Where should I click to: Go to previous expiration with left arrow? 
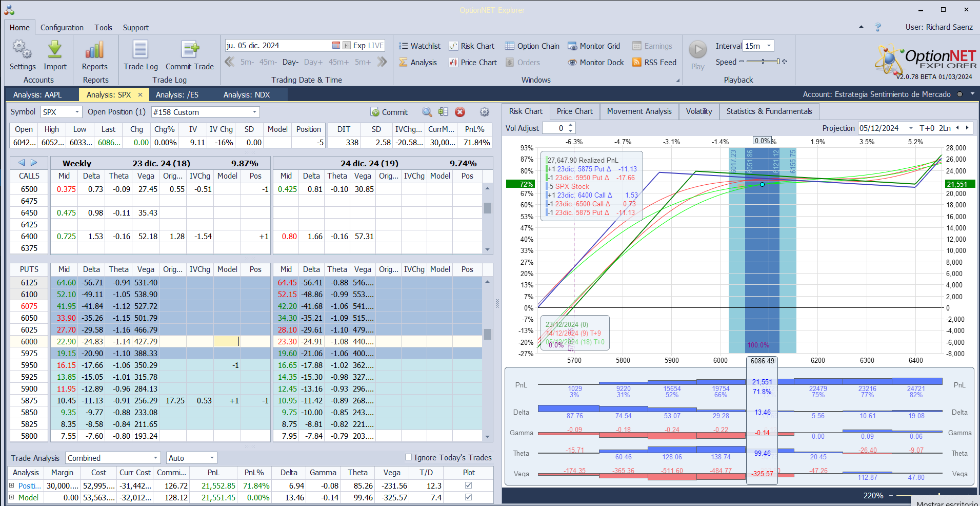tap(22, 163)
